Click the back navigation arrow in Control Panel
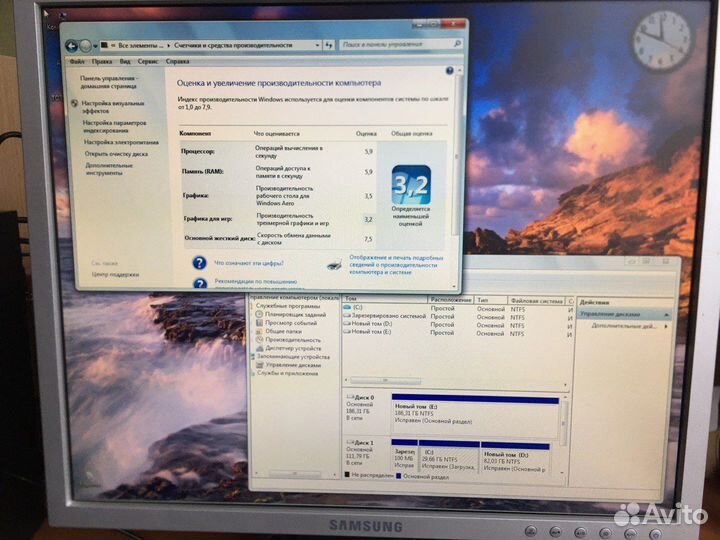Viewport: 720px width, 540px height. click(x=71, y=44)
